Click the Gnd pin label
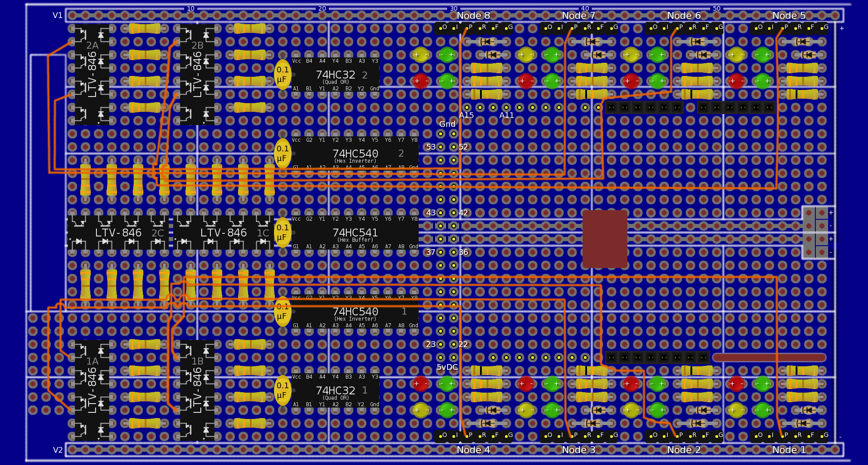868x465 pixels. click(447, 124)
